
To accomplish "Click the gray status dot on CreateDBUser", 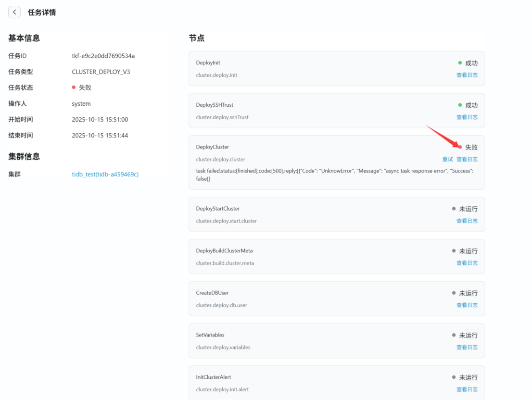I will (x=454, y=293).
